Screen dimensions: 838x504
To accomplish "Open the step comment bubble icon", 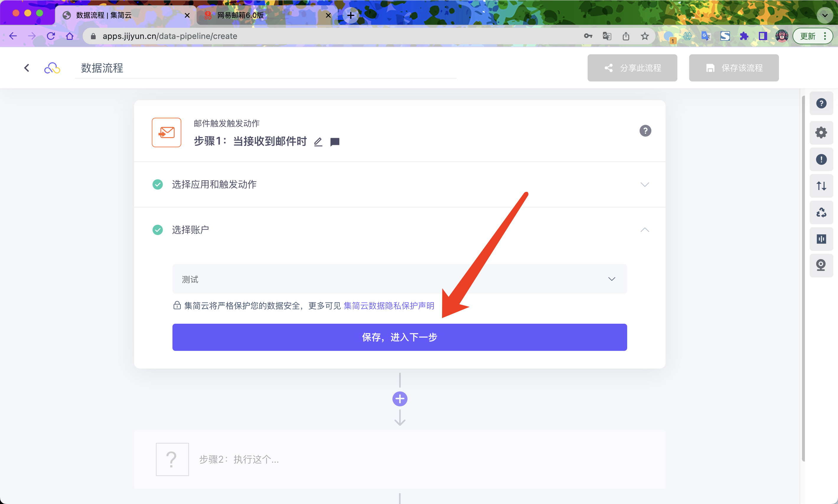I will pos(335,142).
